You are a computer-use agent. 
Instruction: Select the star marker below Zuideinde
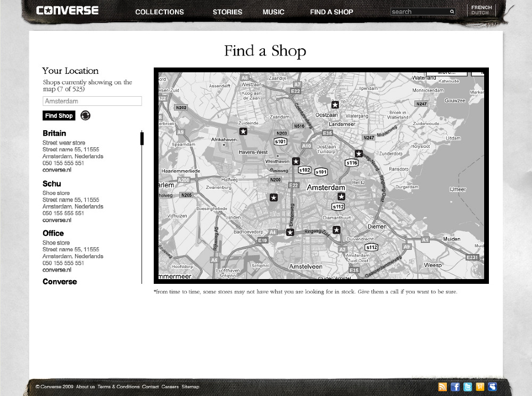[x=243, y=131]
